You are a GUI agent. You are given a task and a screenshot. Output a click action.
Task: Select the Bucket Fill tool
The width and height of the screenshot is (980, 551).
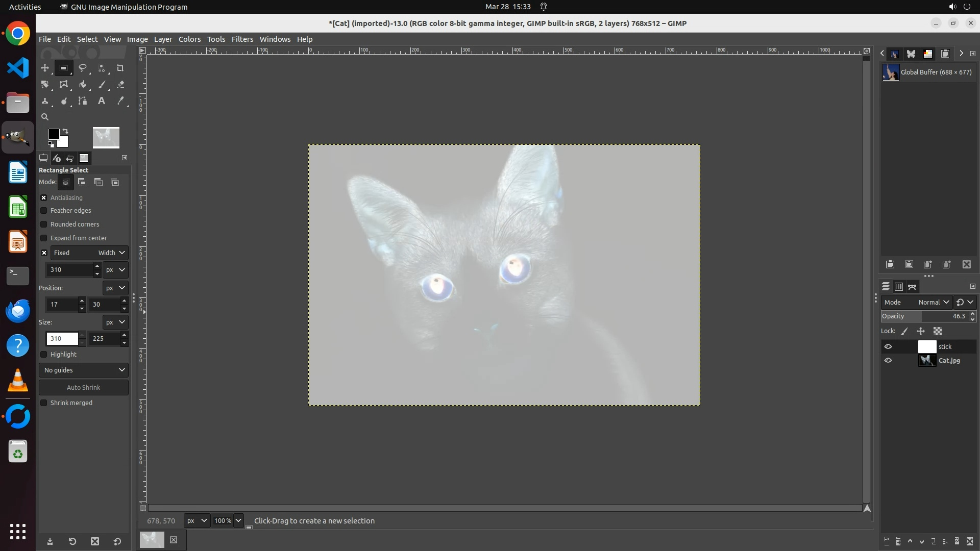pos(82,85)
